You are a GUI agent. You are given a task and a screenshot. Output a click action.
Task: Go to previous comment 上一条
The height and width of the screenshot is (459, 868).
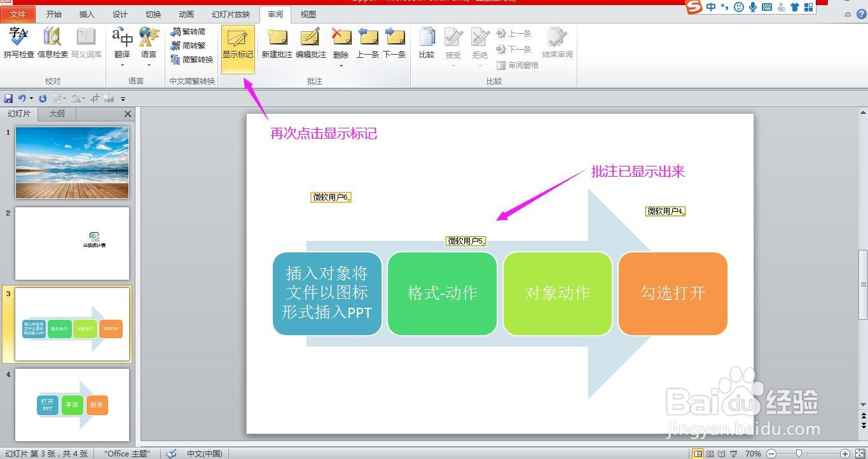pos(368,43)
